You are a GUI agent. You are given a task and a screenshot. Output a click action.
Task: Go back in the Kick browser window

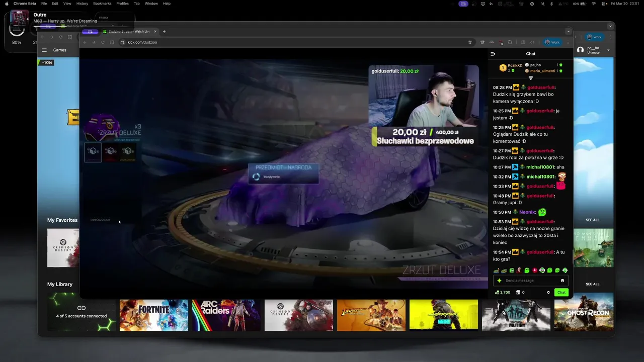point(85,42)
